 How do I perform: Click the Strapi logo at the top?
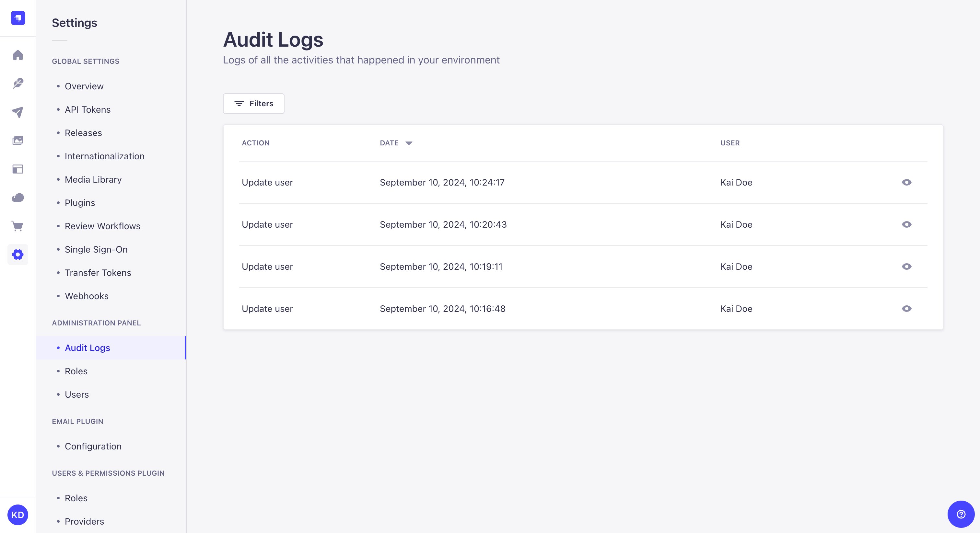[x=17, y=18]
